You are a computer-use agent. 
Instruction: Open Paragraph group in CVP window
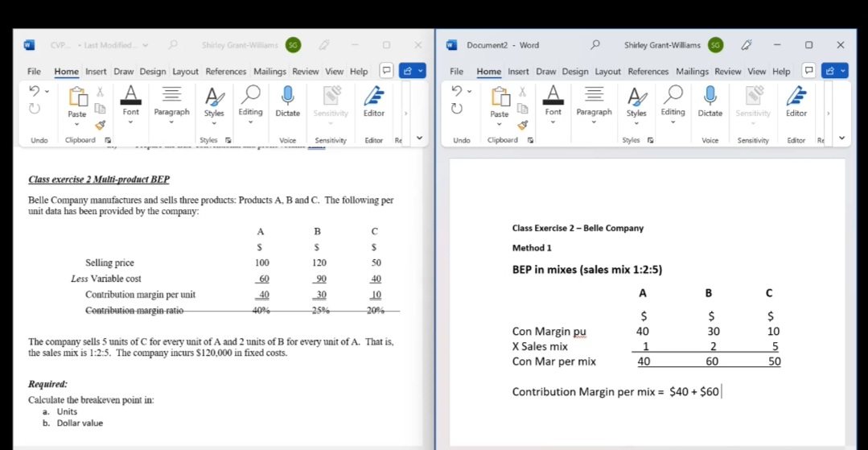click(x=171, y=102)
